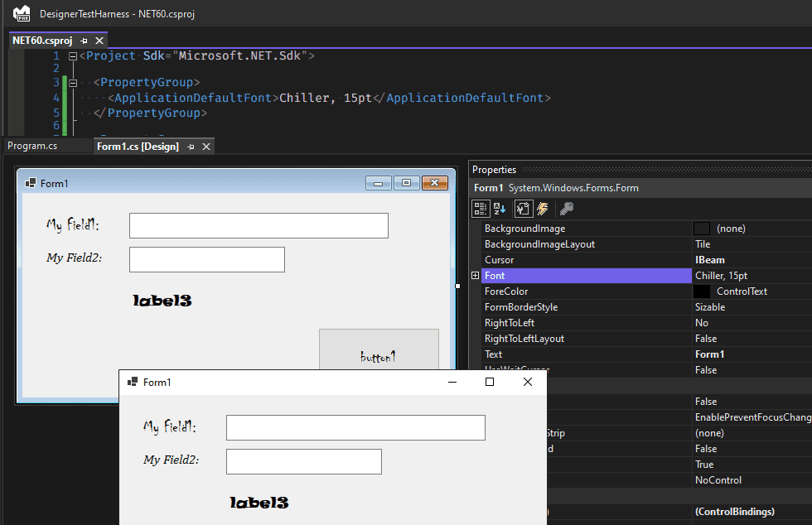812x525 pixels.
Task: Close the NET60.csproj tab
Action: click(x=99, y=41)
